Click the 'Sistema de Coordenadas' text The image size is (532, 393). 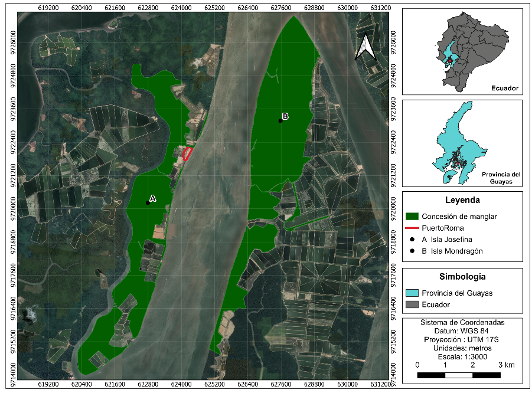462,322
